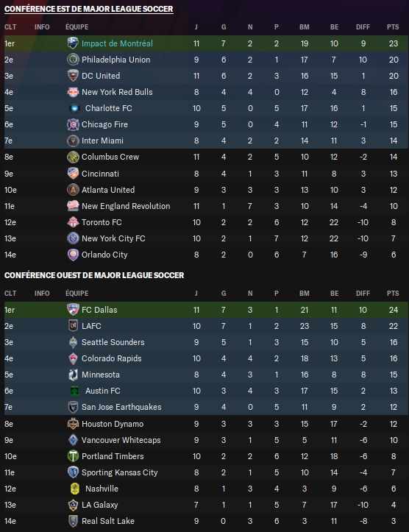This screenshot has width=409, height=532.
Task: Sort the Est table by PTS column
Action: [x=393, y=27]
